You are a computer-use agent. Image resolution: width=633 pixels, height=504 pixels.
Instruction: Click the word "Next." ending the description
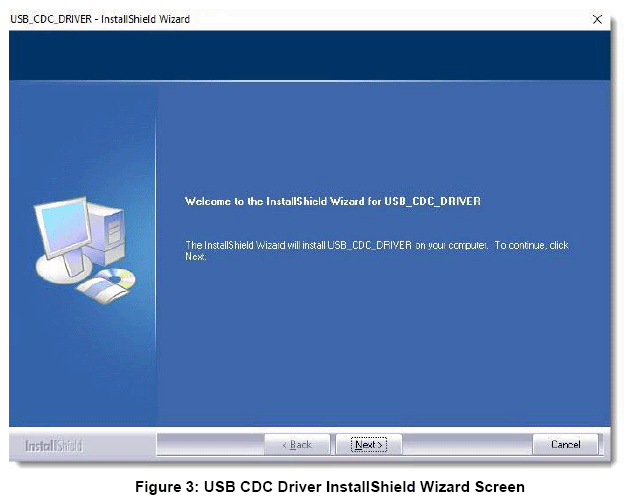pyautogui.click(x=196, y=257)
